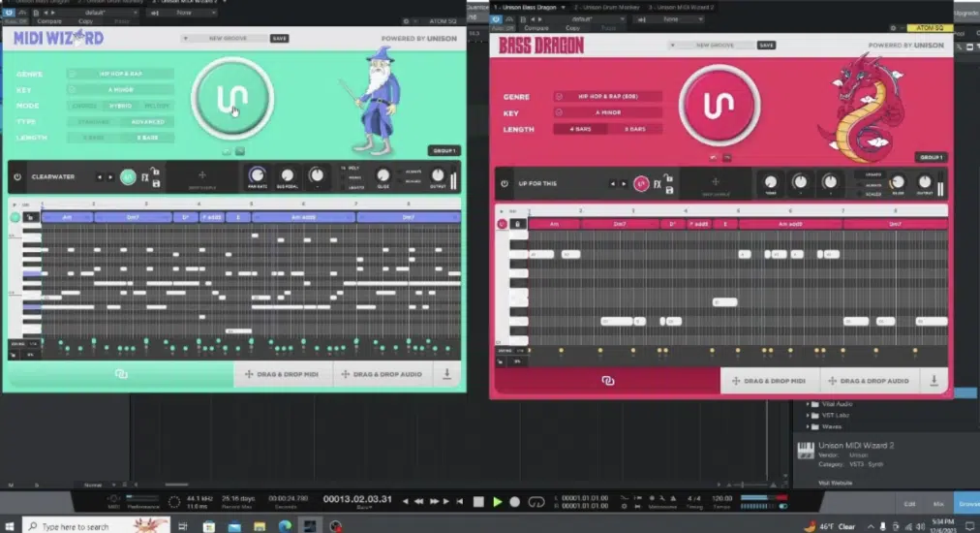Select 4 Bars length in Bass Dragon
This screenshot has height=533, width=980.
[x=580, y=129]
